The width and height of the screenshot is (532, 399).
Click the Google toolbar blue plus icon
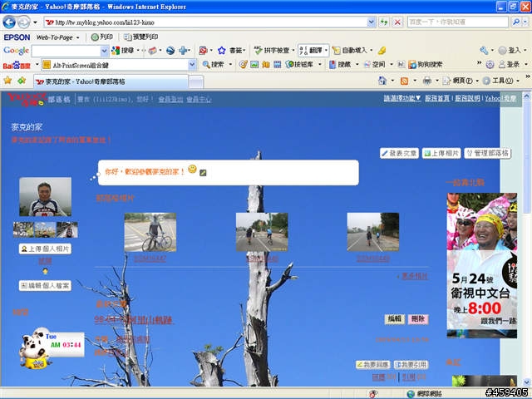coord(183,51)
